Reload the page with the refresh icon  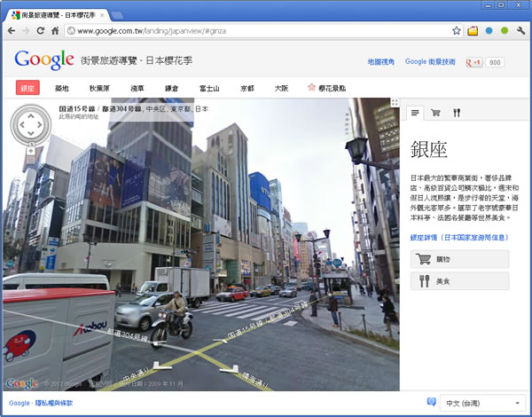[41, 30]
